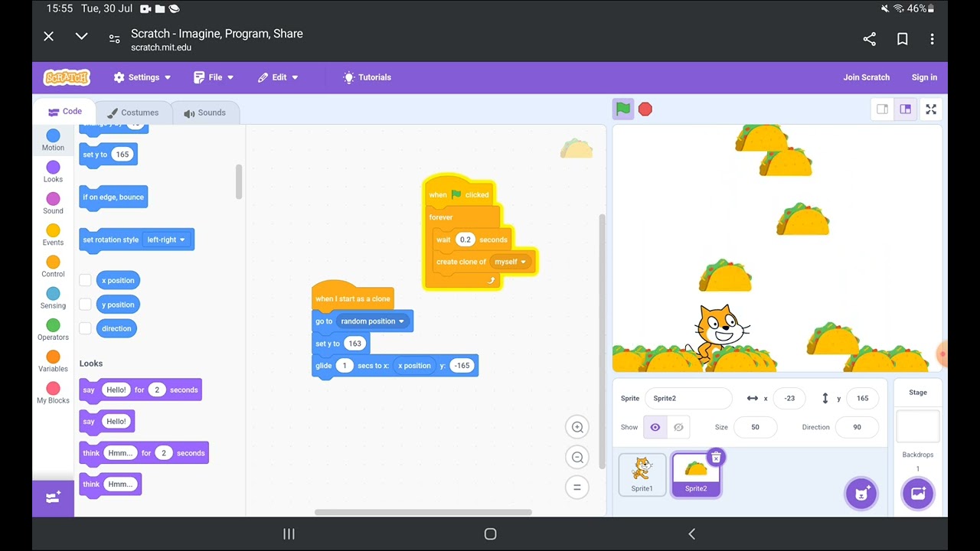The height and width of the screenshot is (551, 980).
Task: Select the Motion block category
Action: click(53, 140)
